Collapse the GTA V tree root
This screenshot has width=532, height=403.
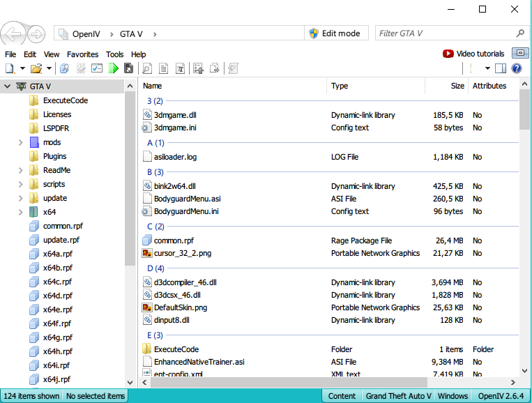(7, 86)
